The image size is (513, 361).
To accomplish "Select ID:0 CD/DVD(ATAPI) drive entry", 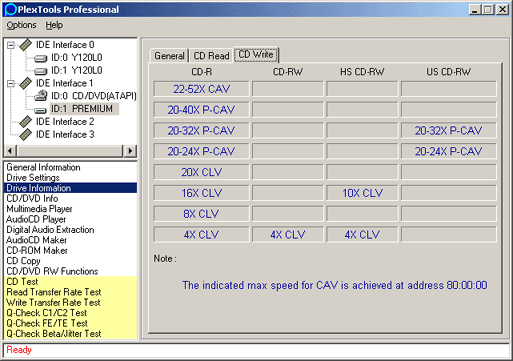I will (x=94, y=96).
